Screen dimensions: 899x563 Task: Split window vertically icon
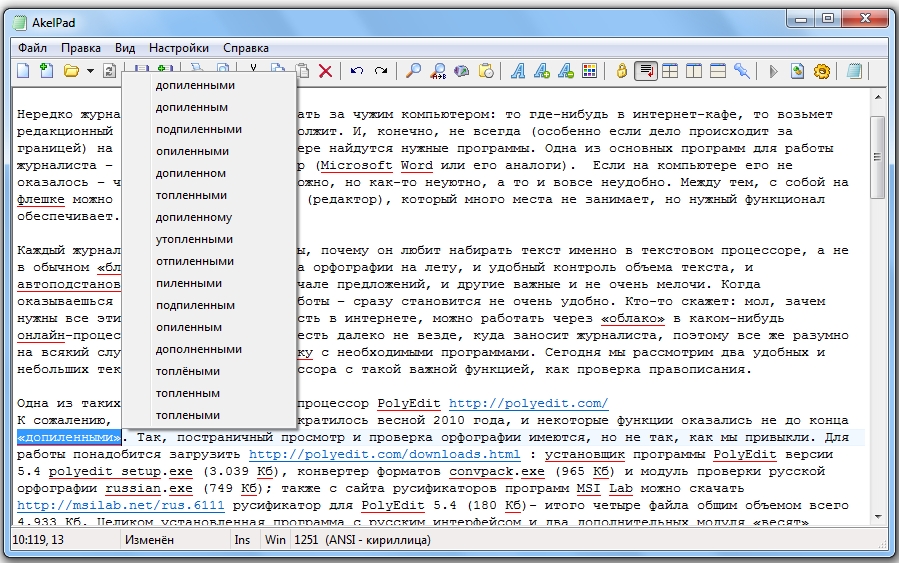(694, 71)
